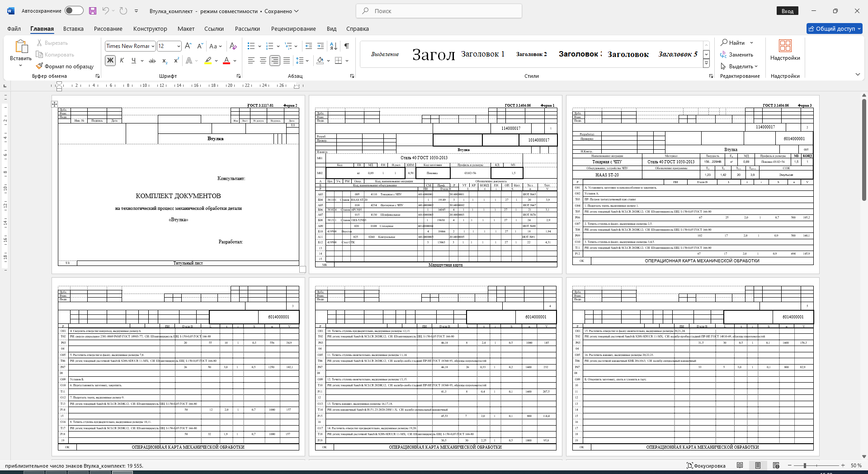Screen dimensions: 868x474
Task: Apply the Заголовок 2 style
Action: click(531, 54)
